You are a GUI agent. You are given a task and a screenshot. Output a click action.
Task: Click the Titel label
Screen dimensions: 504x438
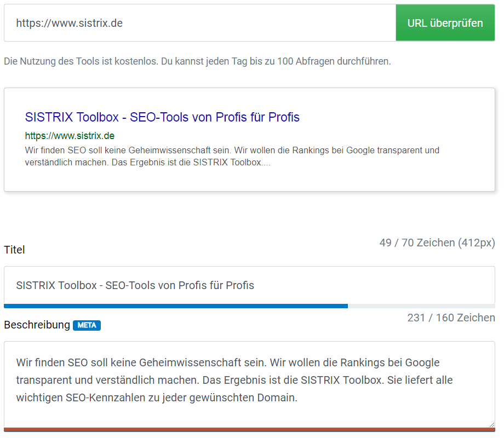[14, 250]
